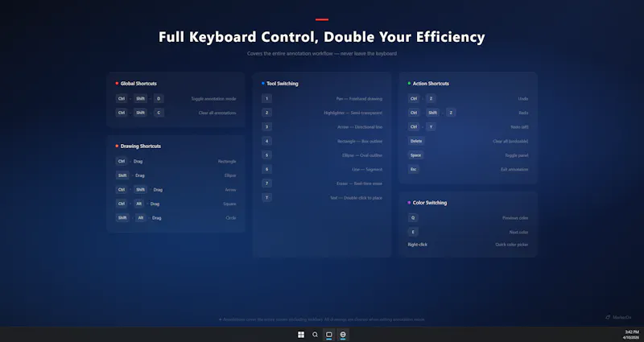The height and width of the screenshot is (342, 644).
Task: Click 'Redo (alt)' label
Action: point(519,127)
